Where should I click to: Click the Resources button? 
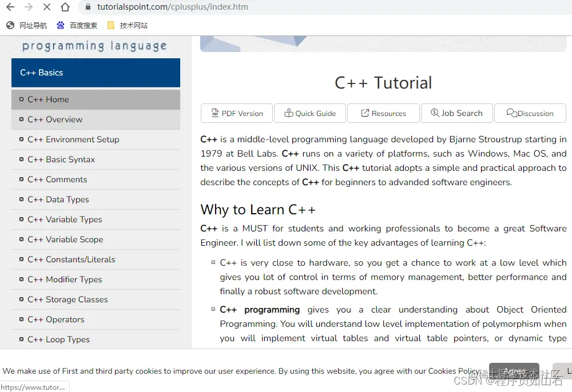click(x=383, y=113)
